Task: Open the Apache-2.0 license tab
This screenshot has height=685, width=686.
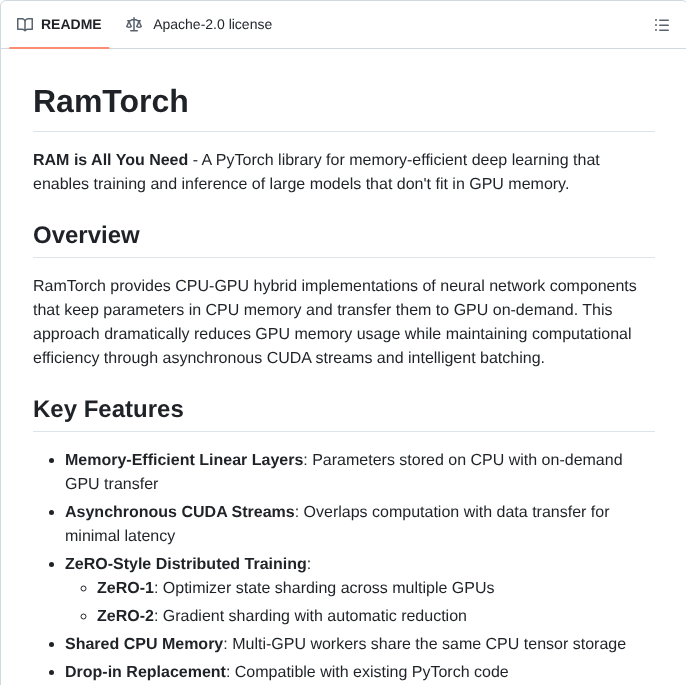Action: pyautogui.click(x=212, y=25)
